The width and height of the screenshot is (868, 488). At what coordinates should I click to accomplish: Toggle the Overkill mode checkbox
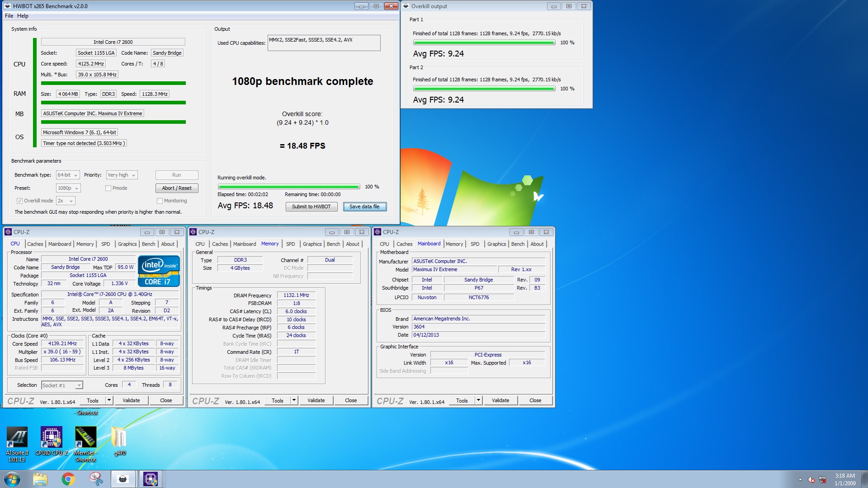click(19, 201)
